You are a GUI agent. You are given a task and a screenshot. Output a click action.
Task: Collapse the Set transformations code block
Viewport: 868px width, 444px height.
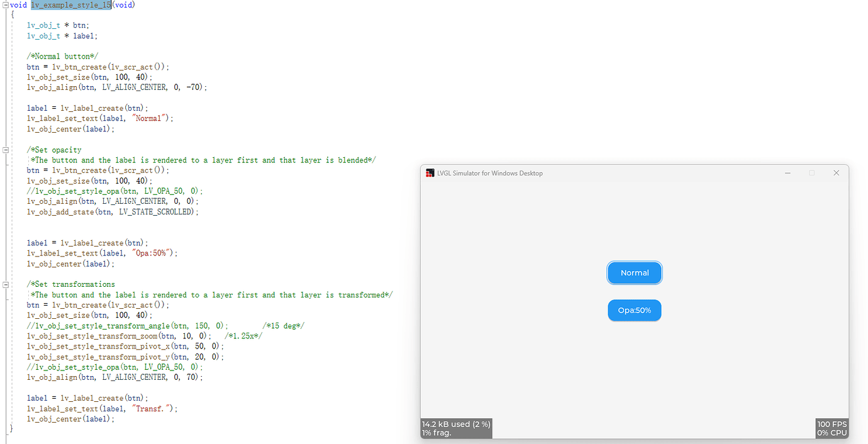tap(4, 284)
